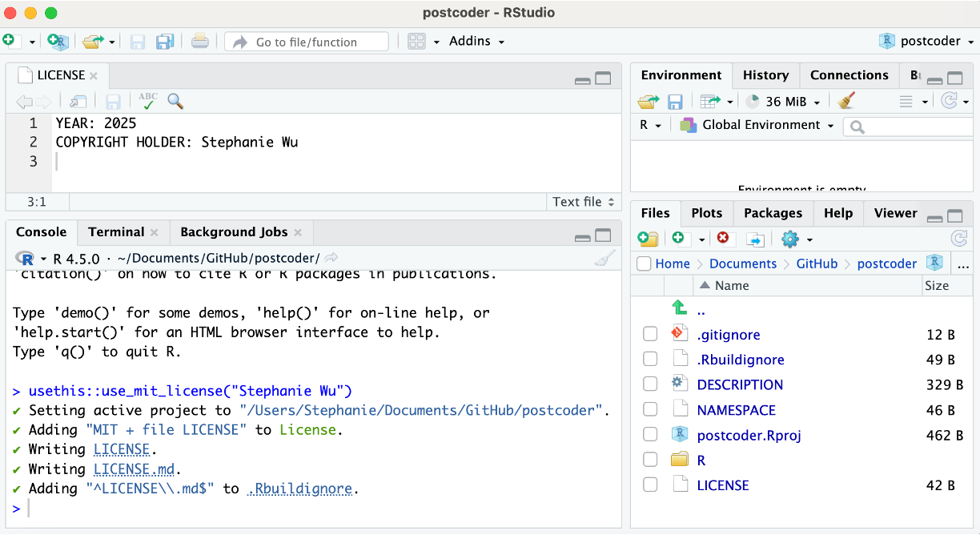980x535 pixels.
Task: Click the New Blank File icon in Files
Action: click(679, 239)
